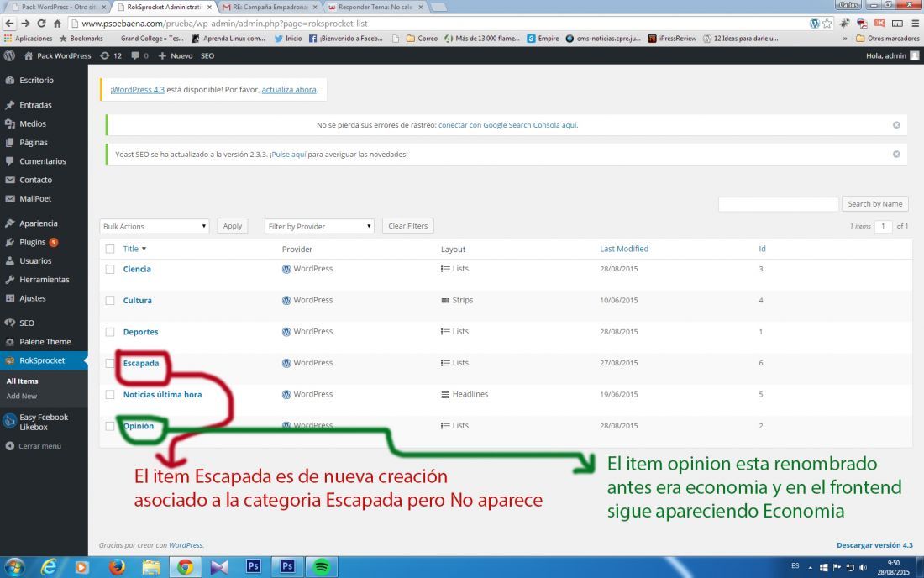
Task: Open the SEO item in admin bar
Action: pos(207,56)
